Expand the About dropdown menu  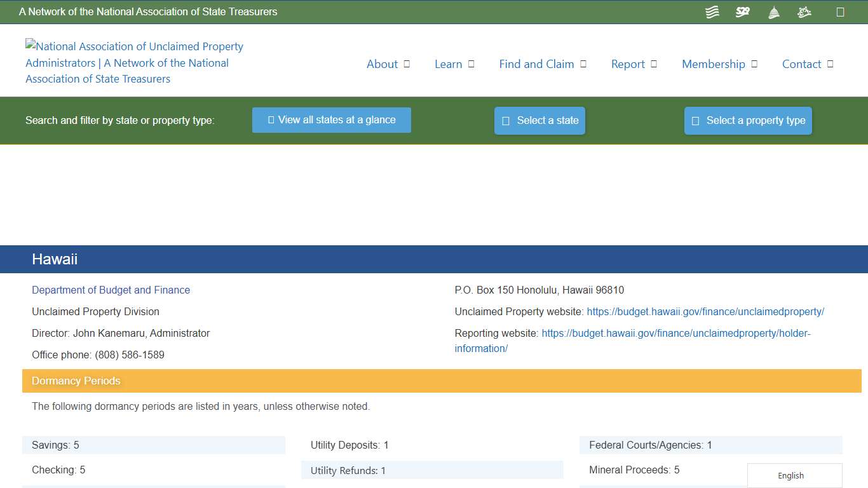coord(407,64)
